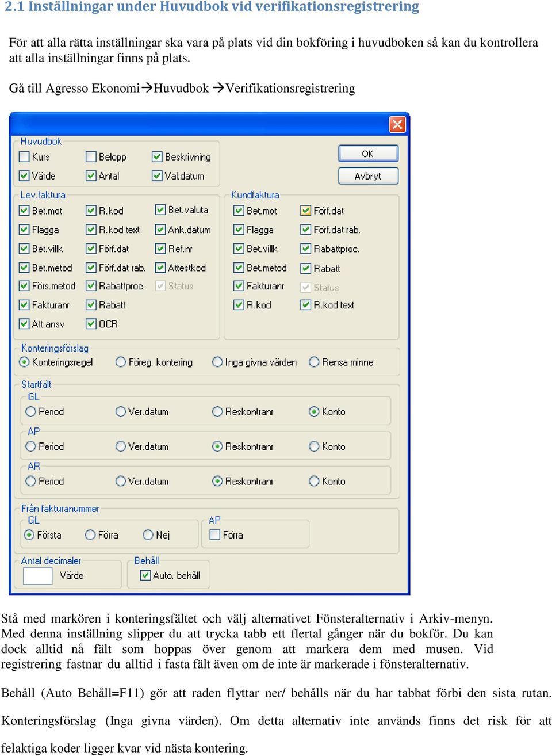The width and height of the screenshot is (552, 756).
Task: Choose Inga givna värden option
Action: coord(217,362)
